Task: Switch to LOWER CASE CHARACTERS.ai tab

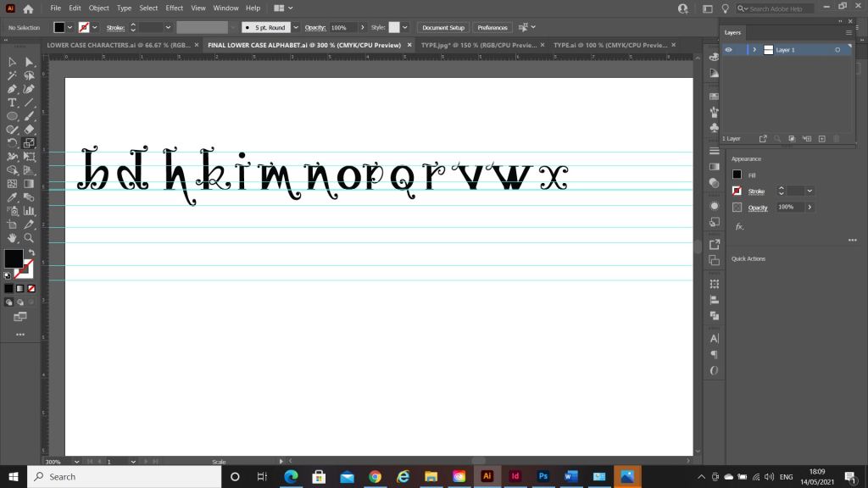Action: click(117, 45)
